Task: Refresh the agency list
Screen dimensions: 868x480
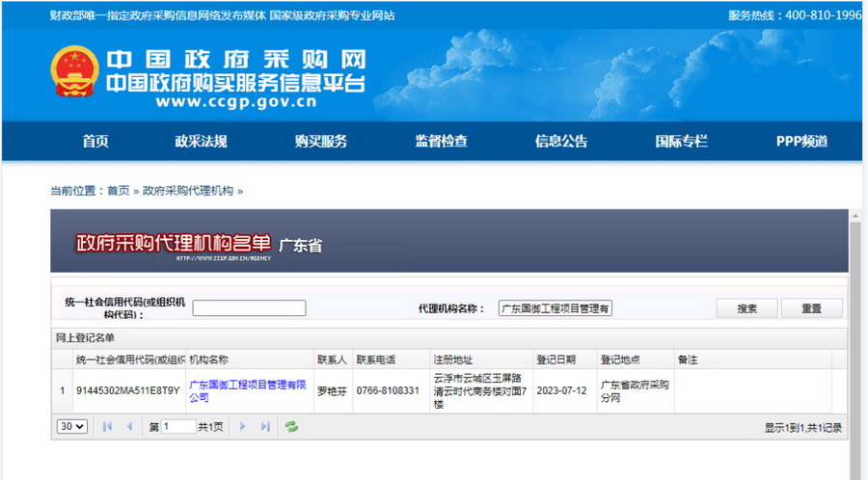Action: 291,426
